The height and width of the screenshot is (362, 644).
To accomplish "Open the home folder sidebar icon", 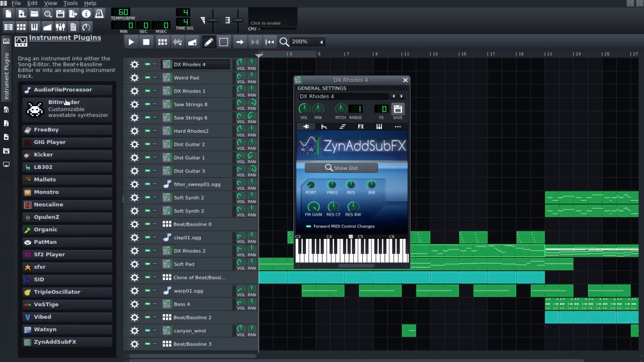I will pyautogui.click(x=6, y=151).
